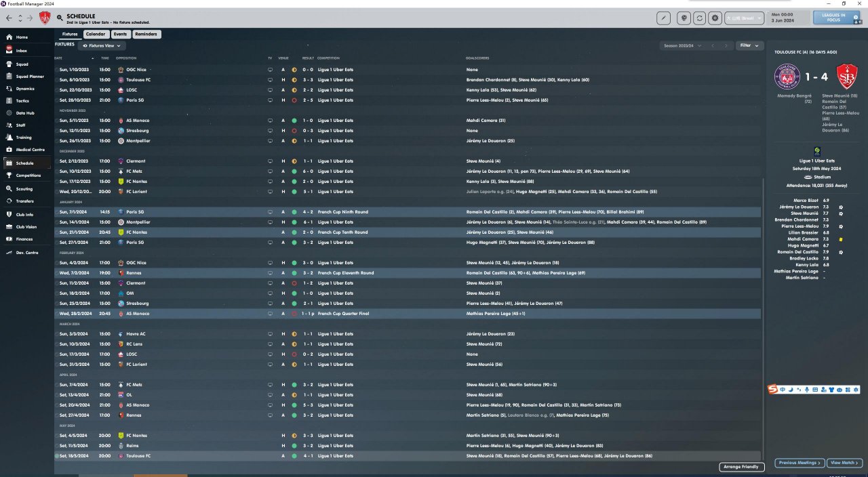Click the Arrange Friendly button

tap(741, 467)
